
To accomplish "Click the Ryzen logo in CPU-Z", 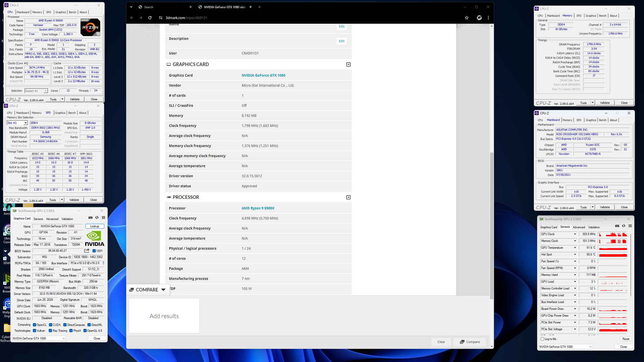I will click(90, 27).
